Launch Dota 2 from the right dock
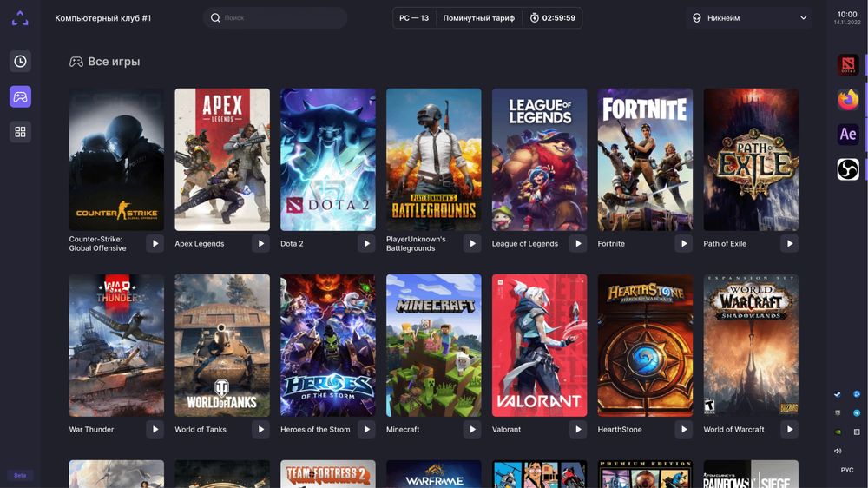 click(847, 65)
